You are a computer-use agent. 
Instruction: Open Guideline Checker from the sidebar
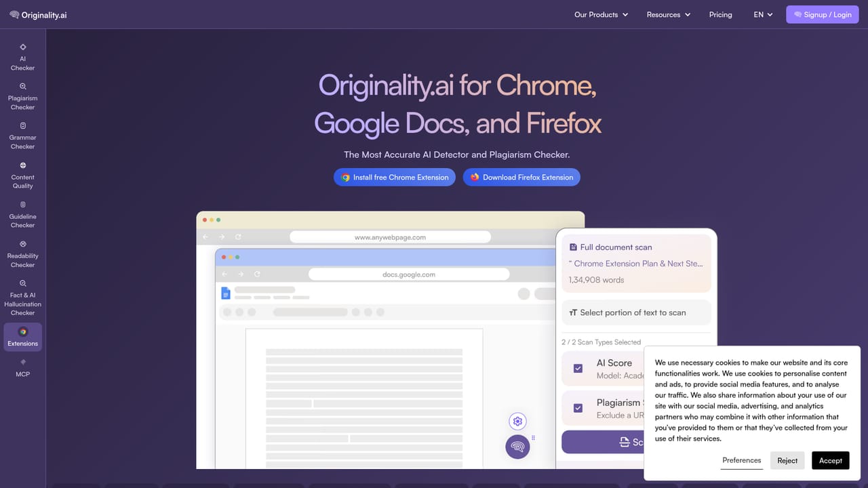click(22, 214)
